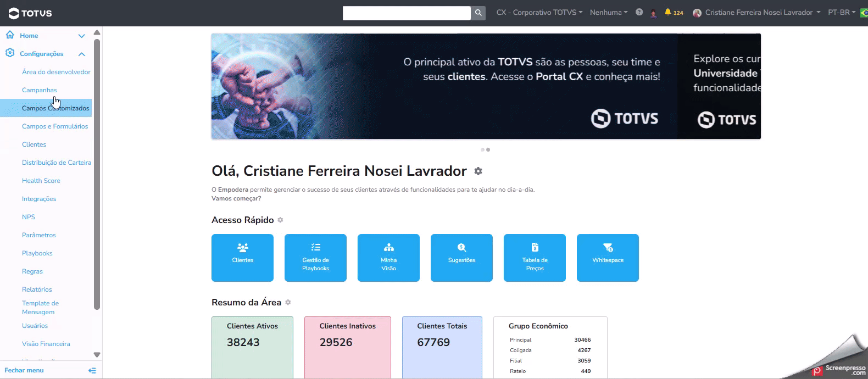Viewport: 868px width, 379px height.
Task: Select Campos e Formulários menu item
Action: click(54, 126)
